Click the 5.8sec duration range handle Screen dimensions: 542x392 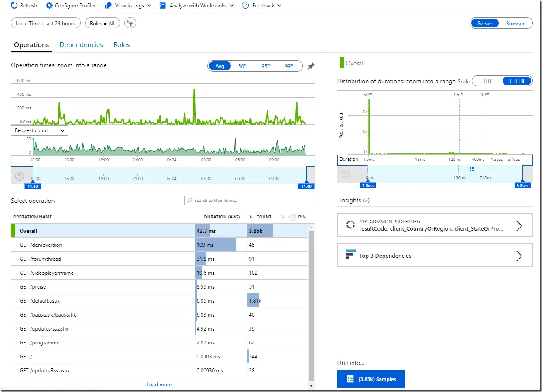pyautogui.click(x=523, y=185)
